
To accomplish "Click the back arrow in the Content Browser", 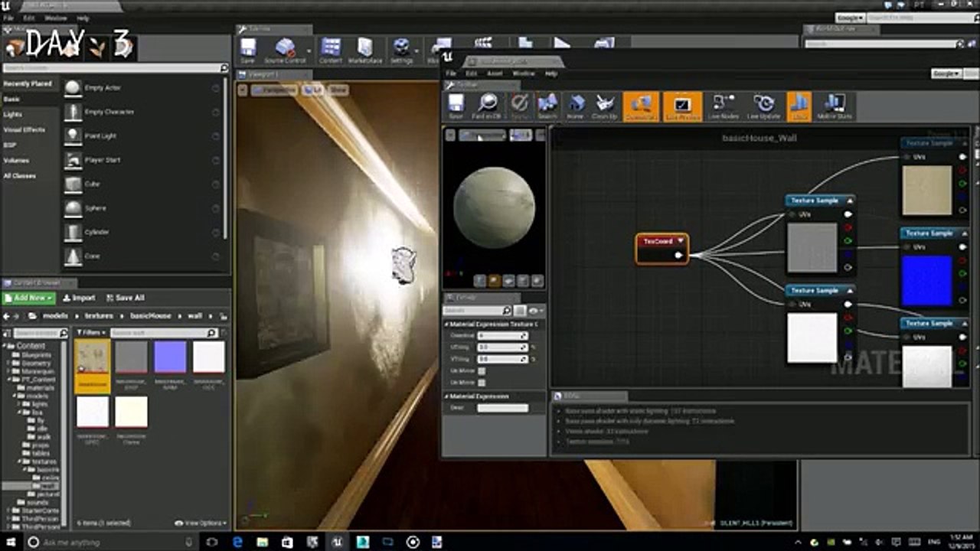I will (x=7, y=316).
